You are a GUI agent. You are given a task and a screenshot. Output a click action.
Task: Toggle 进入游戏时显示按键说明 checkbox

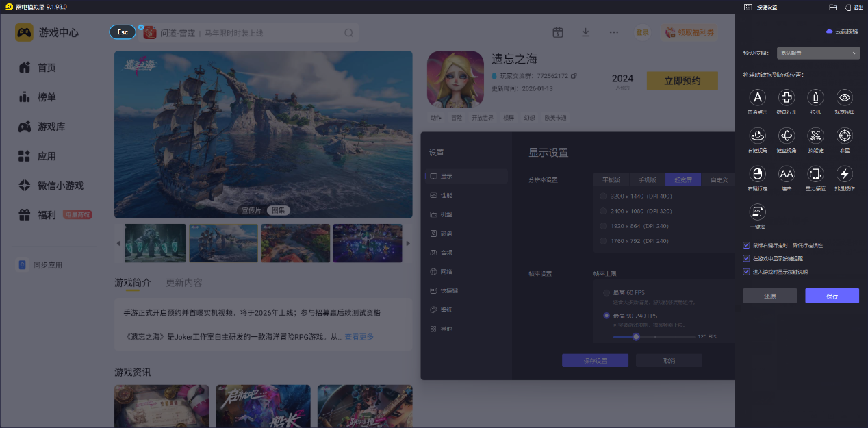tap(746, 271)
